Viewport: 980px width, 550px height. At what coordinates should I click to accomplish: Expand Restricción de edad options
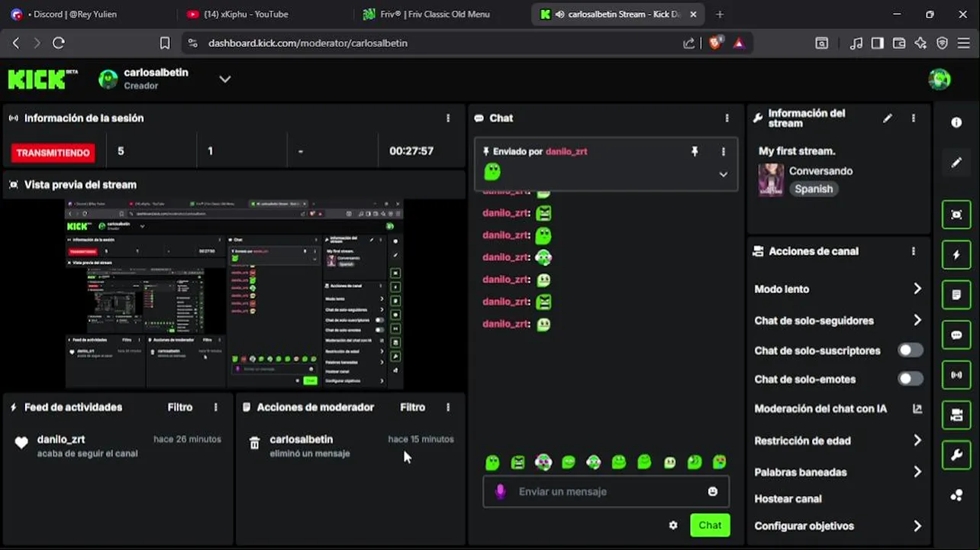pos(917,441)
